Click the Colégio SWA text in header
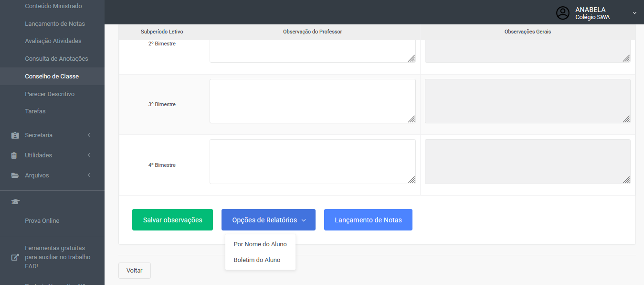 point(592,17)
